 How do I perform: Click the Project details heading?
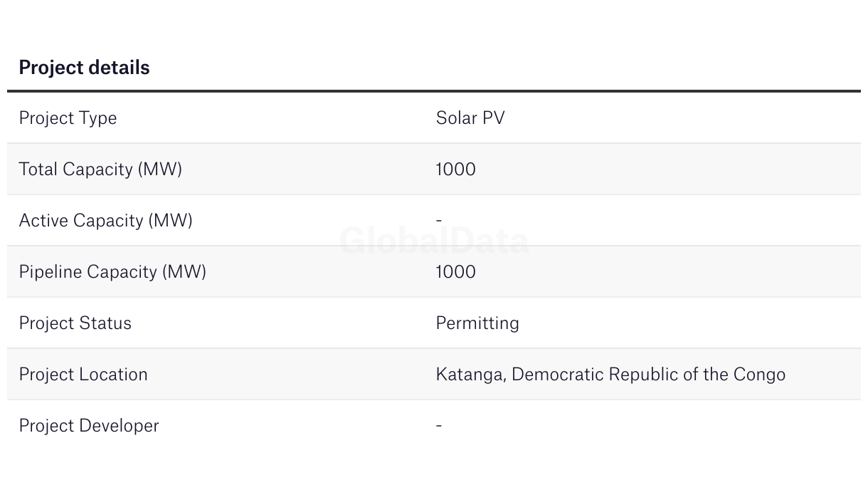(x=84, y=68)
